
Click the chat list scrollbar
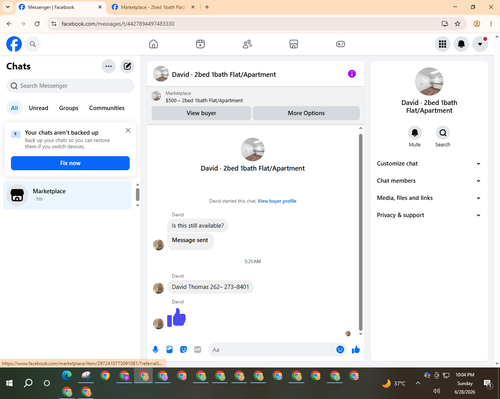[137, 194]
